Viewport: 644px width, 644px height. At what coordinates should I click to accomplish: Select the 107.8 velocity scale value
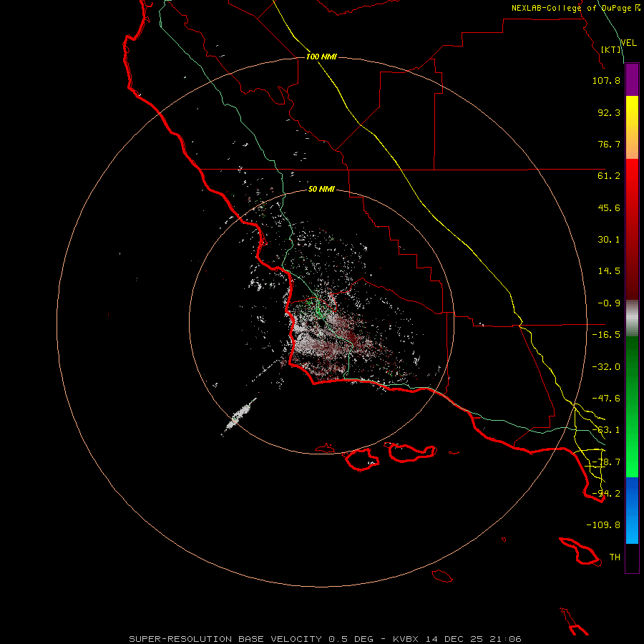[606, 80]
